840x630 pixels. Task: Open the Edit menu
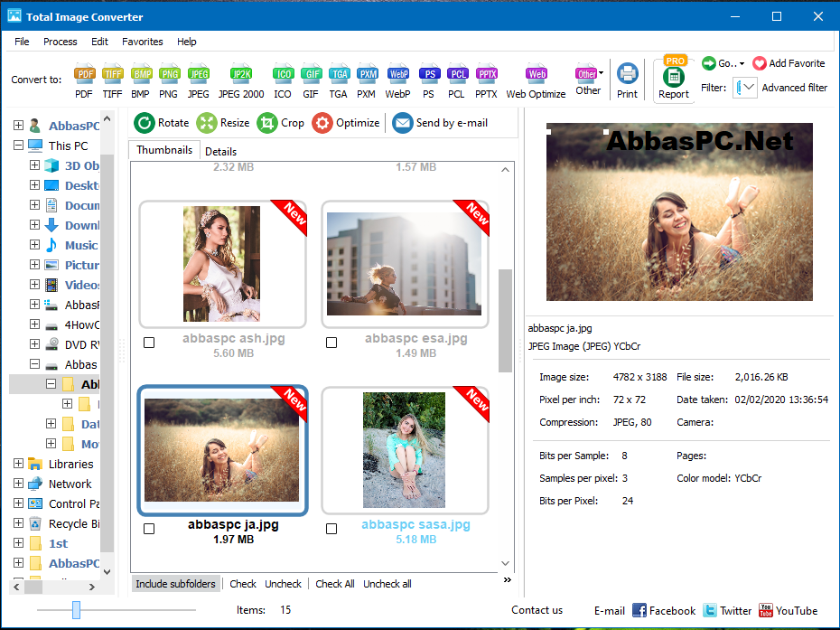[x=99, y=42]
